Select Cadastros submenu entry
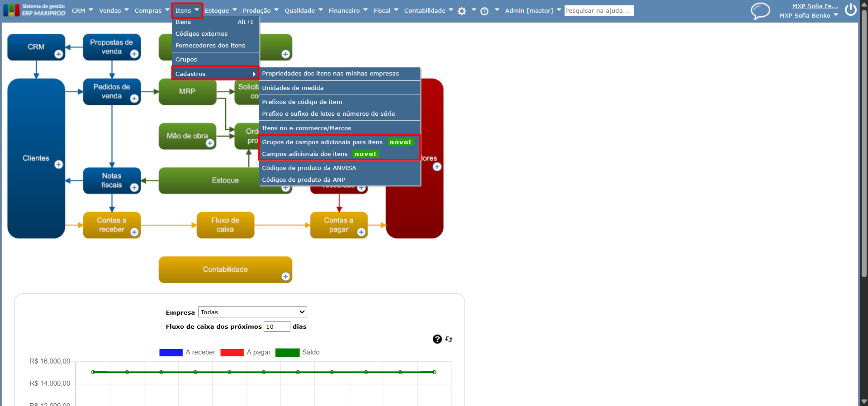This screenshot has width=868, height=406. 215,74
